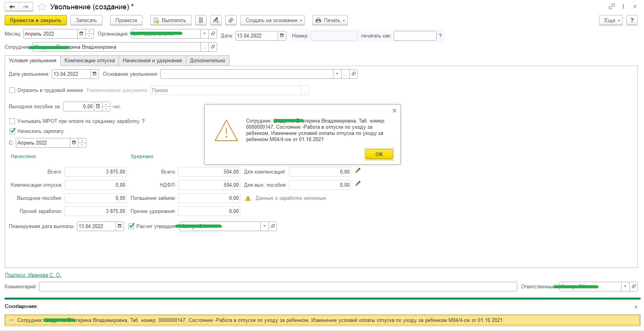The height and width of the screenshot is (332, 644).
Task: Select the message row in Сообщения
Action: [322, 320]
